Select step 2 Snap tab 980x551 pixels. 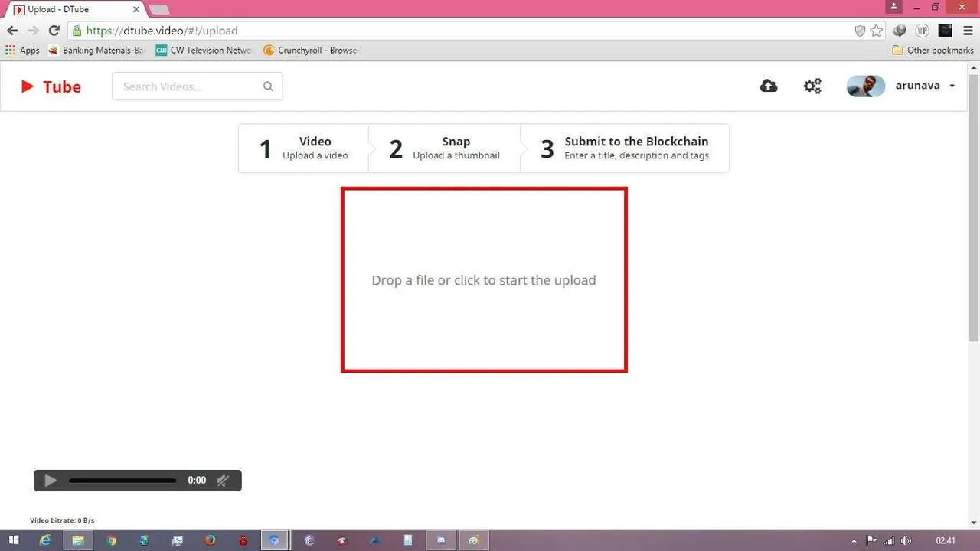point(445,148)
